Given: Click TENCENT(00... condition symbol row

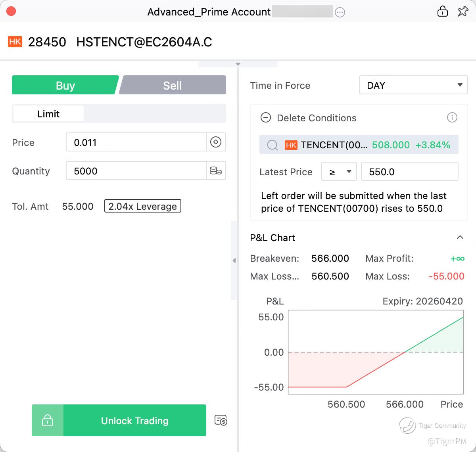Looking at the screenshot, I should (x=359, y=145).
